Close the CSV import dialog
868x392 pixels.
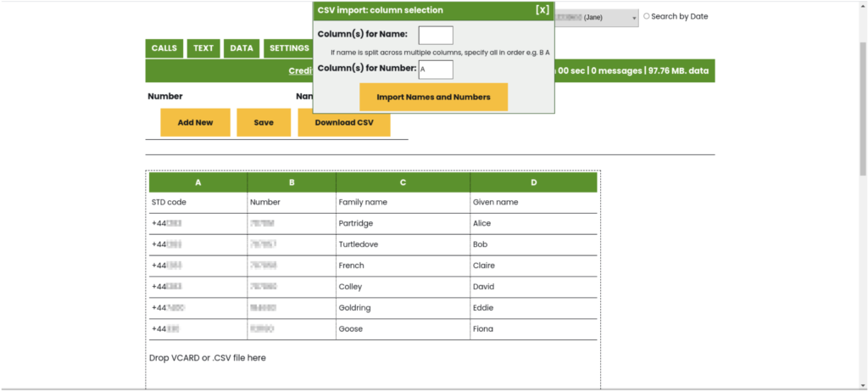coord(542,10)
